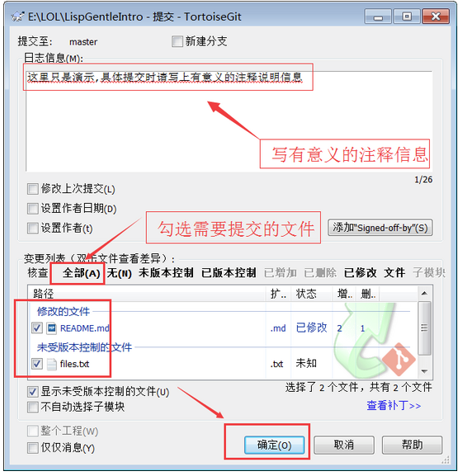Click the TortoiseGit title bar icon

pos(17,16)
